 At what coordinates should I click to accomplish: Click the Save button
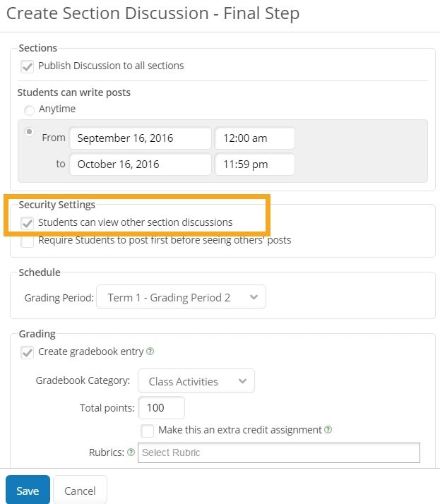[28, 491]
